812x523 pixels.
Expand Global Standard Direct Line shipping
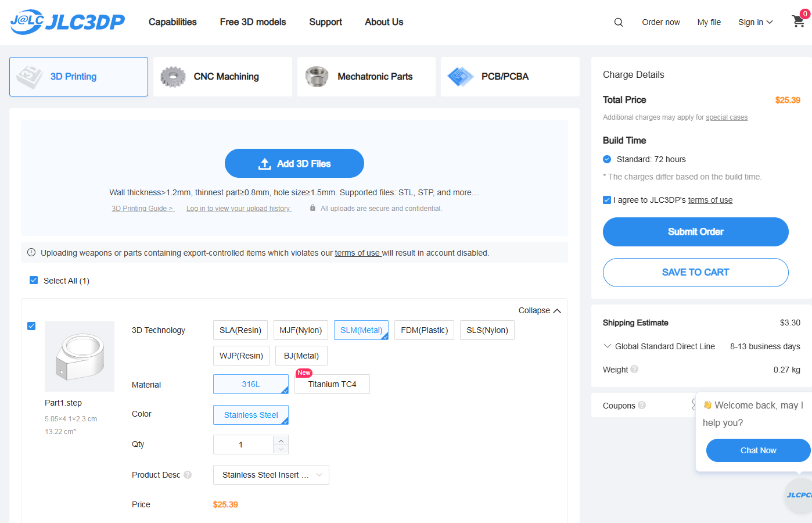pyautogui.click(x=608, y=346)
